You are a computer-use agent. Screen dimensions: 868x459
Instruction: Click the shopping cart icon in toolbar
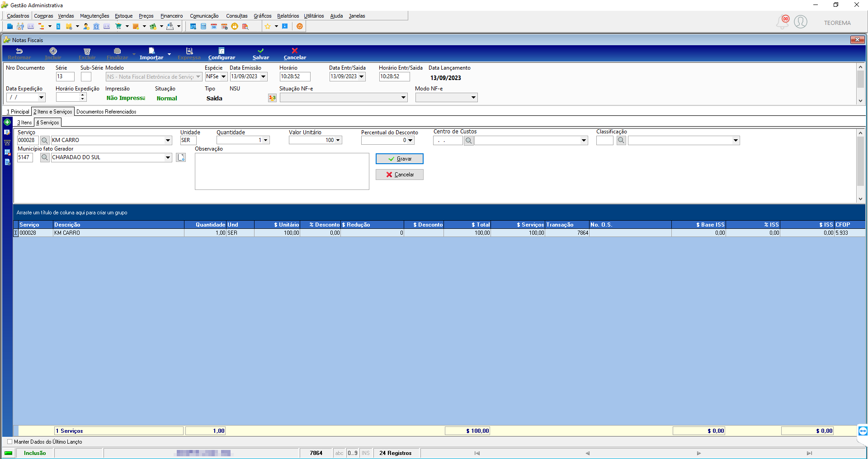tap(118, 26)
